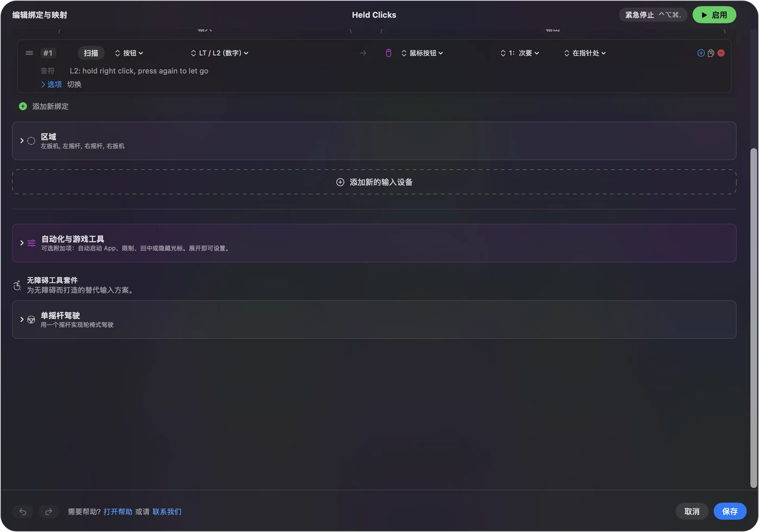Open the 在指针处 position dropdown
This screenshot has width=759, height=532.
pos(585,53)
